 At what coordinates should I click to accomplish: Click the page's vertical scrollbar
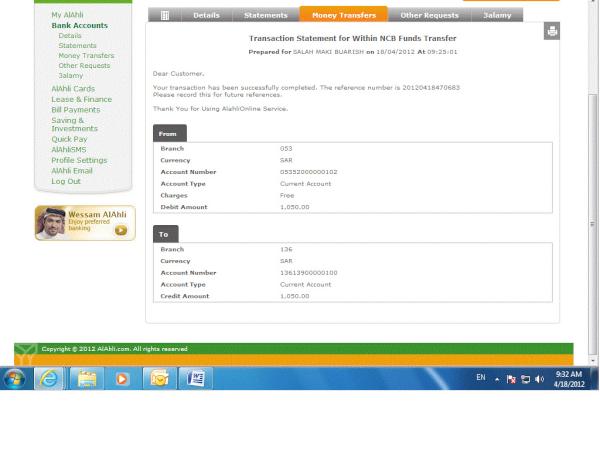(x=592, y=225)
